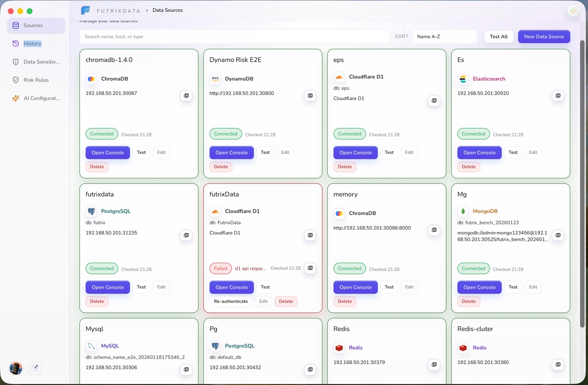Click New Data Source button
588x385 pixels.
click(x=544, y=36)
